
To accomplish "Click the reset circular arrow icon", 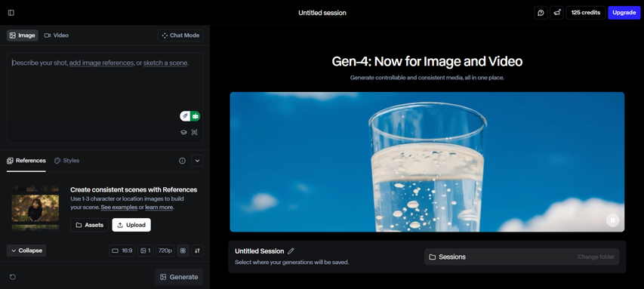I will (13, 277).
